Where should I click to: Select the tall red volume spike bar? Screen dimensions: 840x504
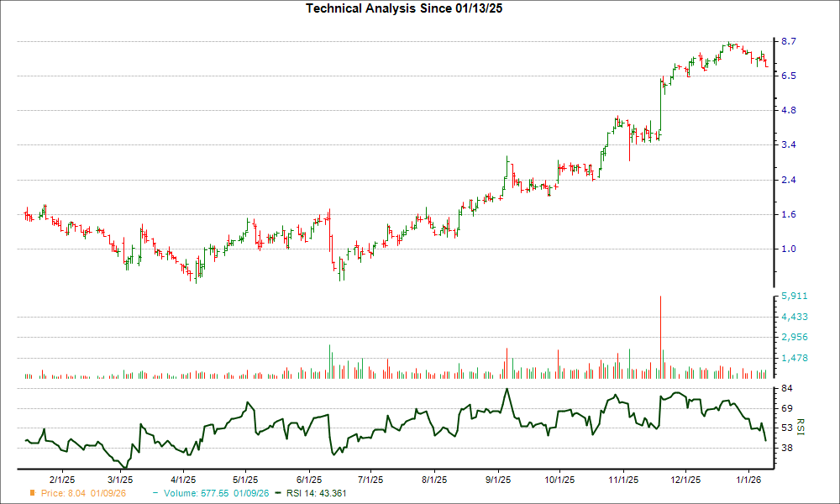coord(660,336)
